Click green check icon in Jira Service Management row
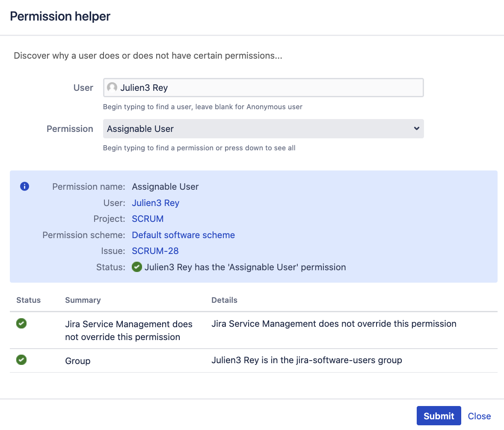The height and width of the screenshot is (430, 504). pyautogui.click(x=21, y=324)
